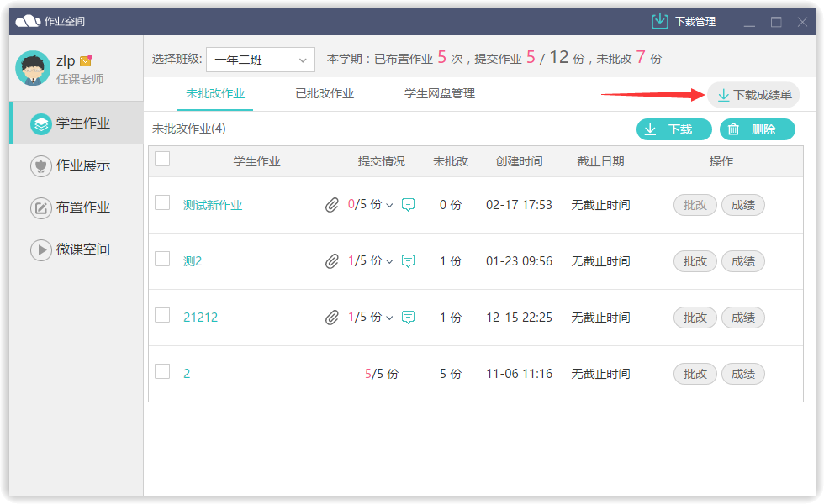Click the mail notification icon beside zlp
Image resolution: width=824 pixels, height=504 pixels.
pyautogui.click(x=86, y=61)
